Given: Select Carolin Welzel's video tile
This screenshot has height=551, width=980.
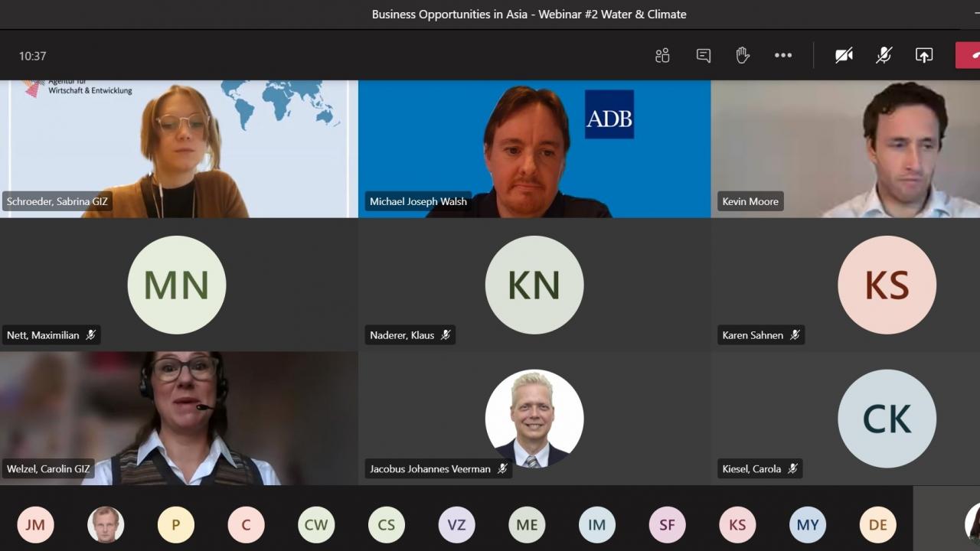Looking at the screenshot, I should pyautogui.click(x=178, y=419).
